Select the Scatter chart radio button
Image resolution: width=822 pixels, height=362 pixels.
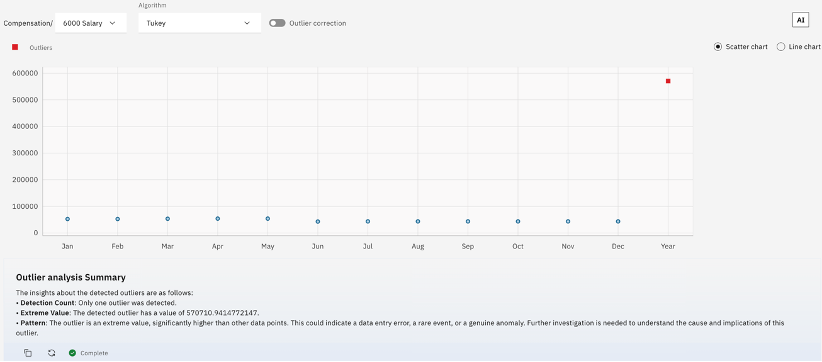tap(718, 47)
